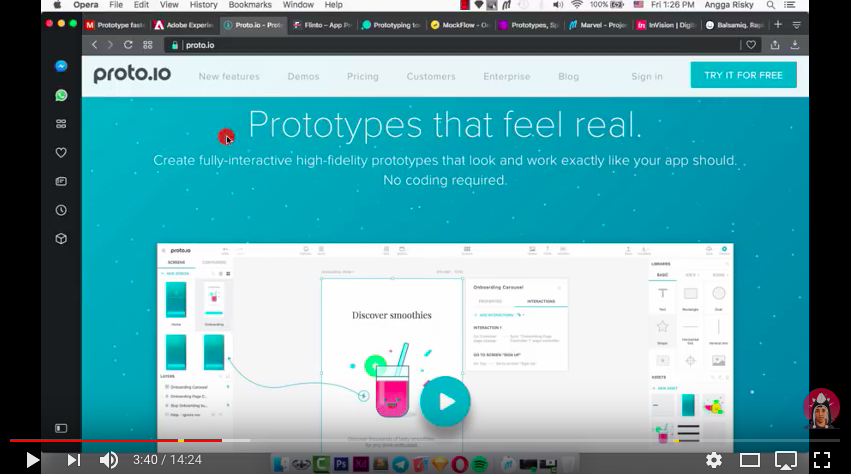Open the Demos link
This screenshot has height=474, width=851.
coord(303,77)
